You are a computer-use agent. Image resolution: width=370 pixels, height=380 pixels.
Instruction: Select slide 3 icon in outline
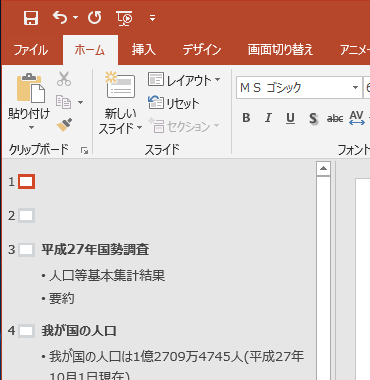pos(27,250)
